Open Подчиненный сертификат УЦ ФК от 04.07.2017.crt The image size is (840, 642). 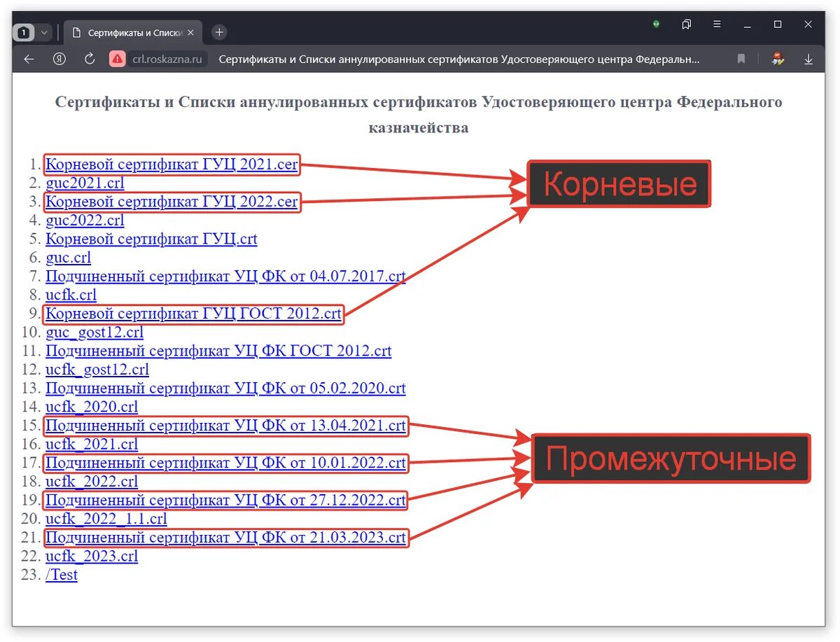point(225,277)
